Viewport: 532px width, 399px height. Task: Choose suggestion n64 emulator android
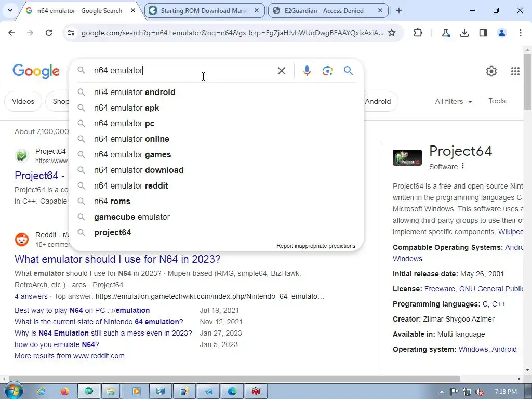coord(216,92)
